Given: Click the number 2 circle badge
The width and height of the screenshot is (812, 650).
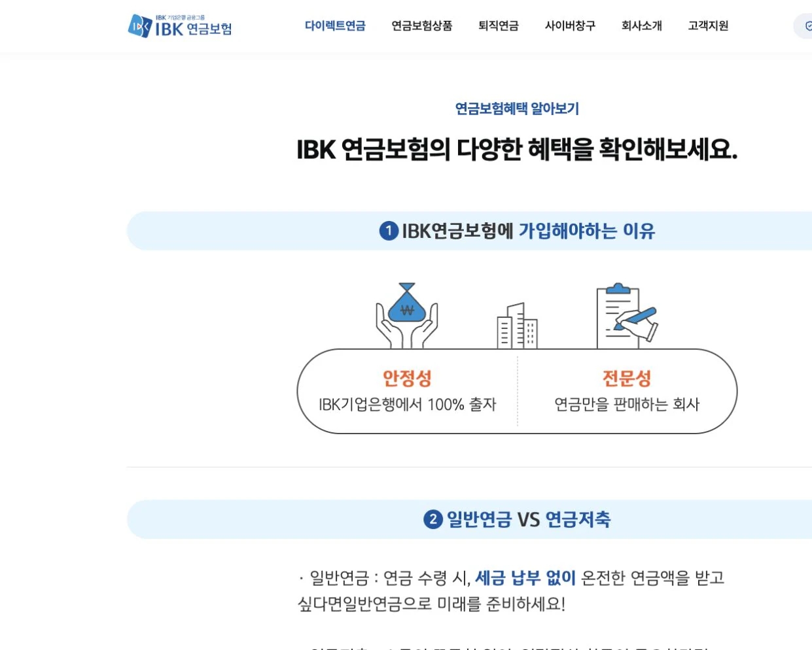Looking at the screenshot, I should point(433,520).
